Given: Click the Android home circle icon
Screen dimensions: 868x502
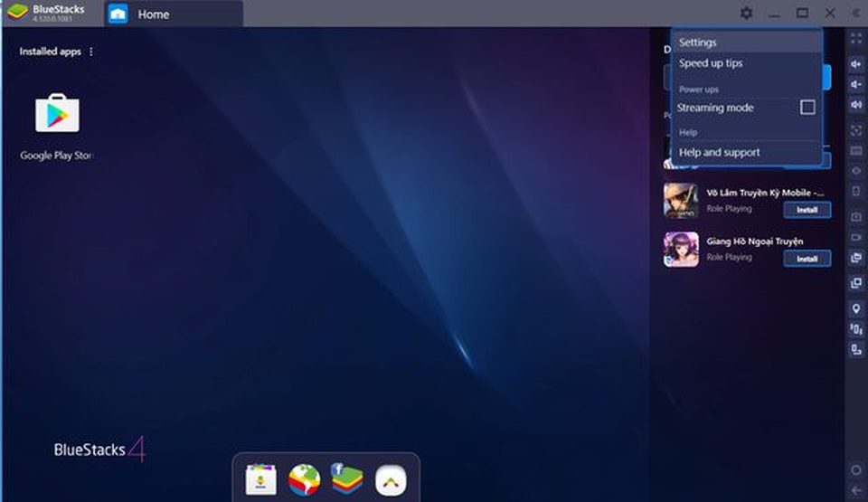Looking at the screenshot, I should (x=856, y=469).
